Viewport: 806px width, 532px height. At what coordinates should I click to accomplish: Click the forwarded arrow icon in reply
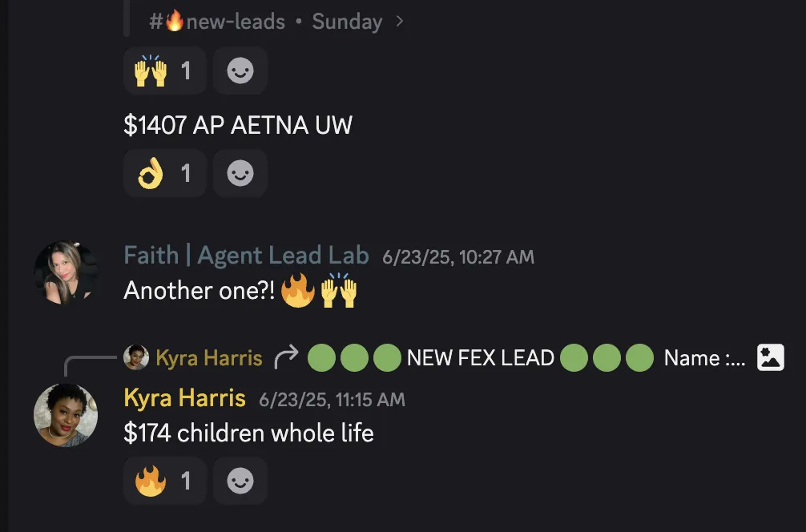[286, 357]
